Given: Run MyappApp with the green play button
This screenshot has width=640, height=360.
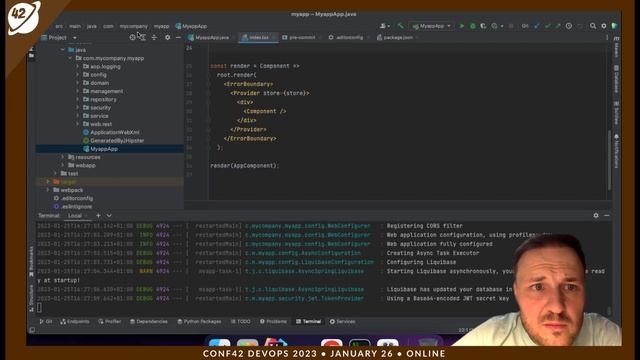Looking at the screenshot, I should (x=462, y=26).
